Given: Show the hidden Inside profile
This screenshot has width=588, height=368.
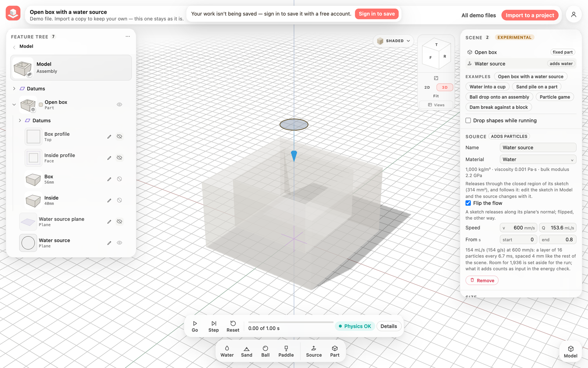Looking at the screenshot, I should [119, 158].
